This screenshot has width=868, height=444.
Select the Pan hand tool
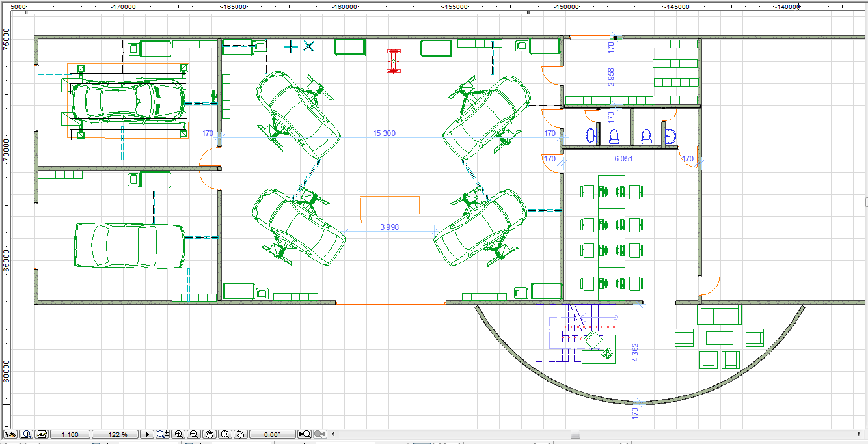210,434
